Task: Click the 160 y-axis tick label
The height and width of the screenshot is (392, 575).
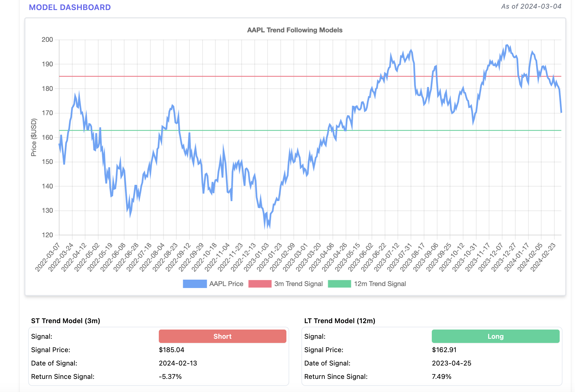Action: tap(47, 137)
